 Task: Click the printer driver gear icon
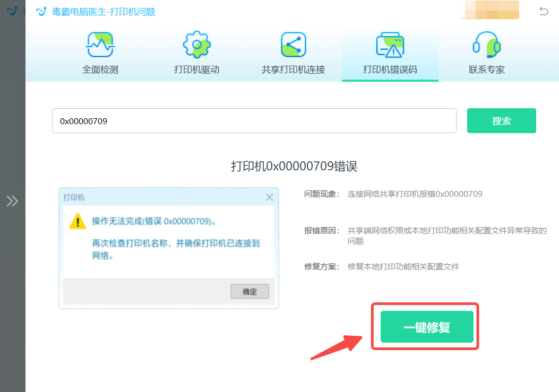[197, 45]
